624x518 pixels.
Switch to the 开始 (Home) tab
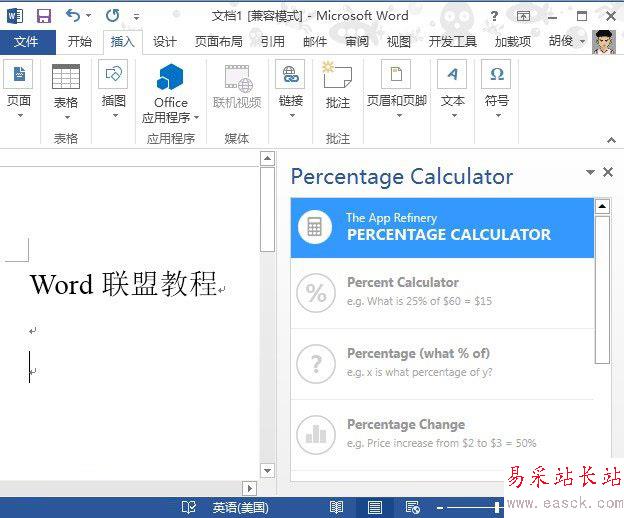pos(80,41)
